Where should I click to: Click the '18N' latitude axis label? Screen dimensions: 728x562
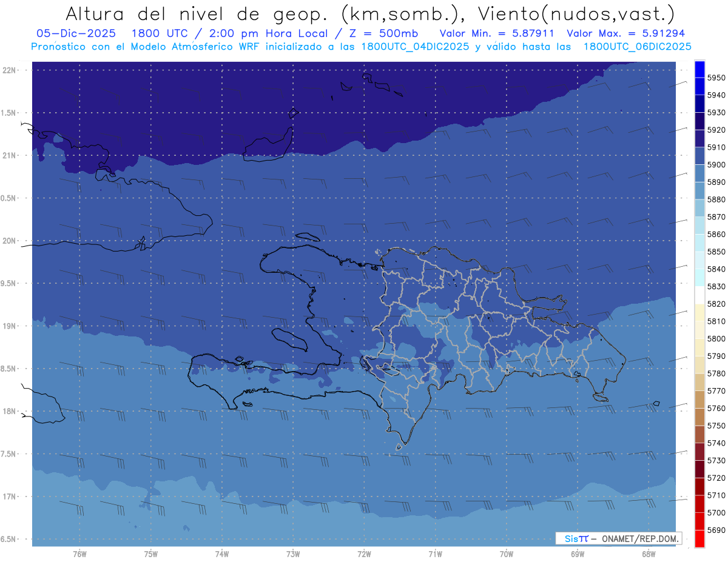coord(9,412)
